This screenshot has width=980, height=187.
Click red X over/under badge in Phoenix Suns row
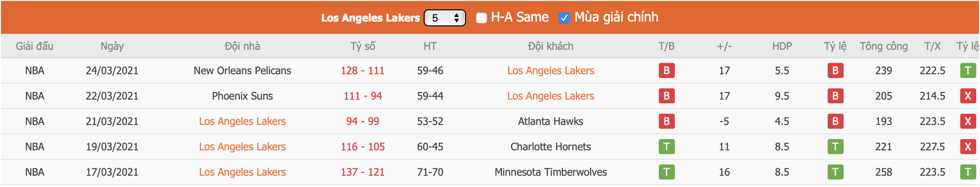click(x=968, y=96)
